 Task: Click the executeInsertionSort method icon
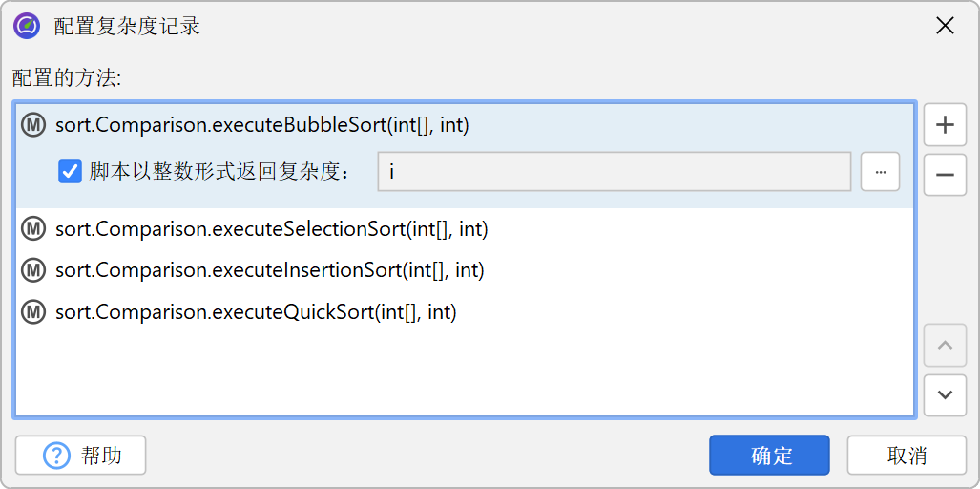click(34, 270)
